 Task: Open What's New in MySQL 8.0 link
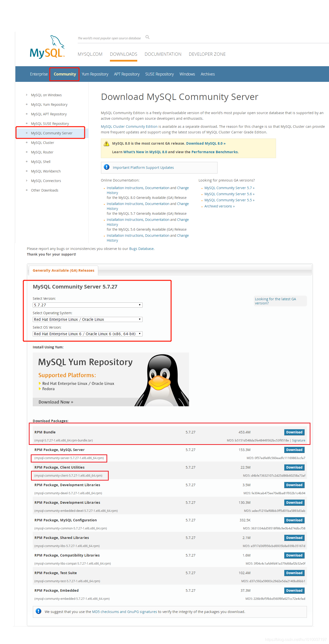tap(145, 152)
